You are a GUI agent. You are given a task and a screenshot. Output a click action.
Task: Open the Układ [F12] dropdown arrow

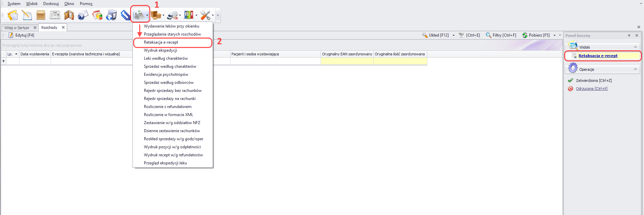pyautogui.click(x=453, y=35)
